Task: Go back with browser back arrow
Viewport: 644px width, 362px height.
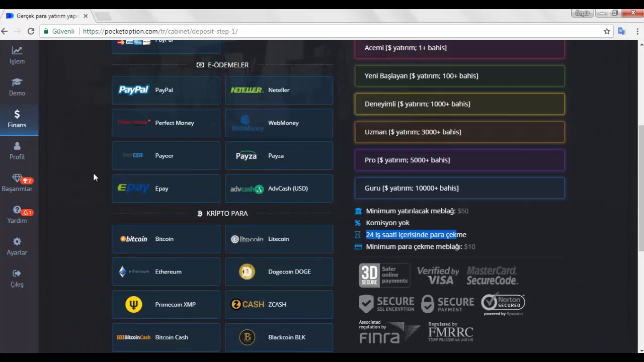Action: (x=5, y=31)
